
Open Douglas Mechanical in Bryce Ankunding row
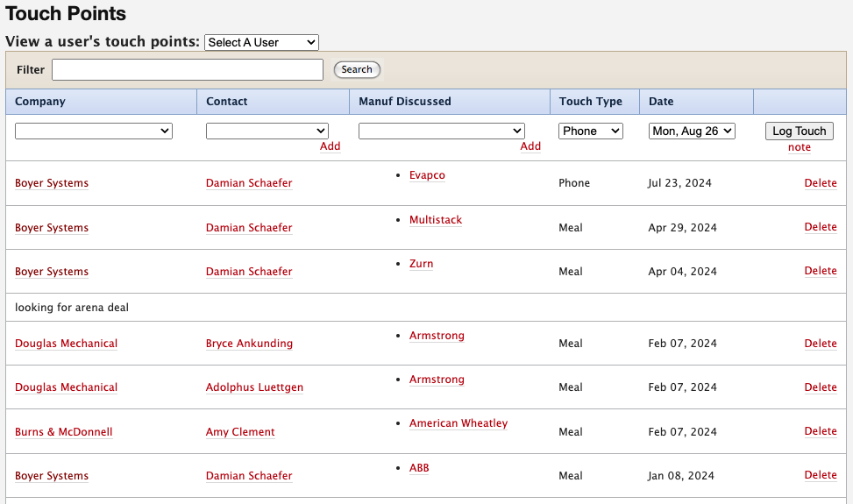click(66, 344)
